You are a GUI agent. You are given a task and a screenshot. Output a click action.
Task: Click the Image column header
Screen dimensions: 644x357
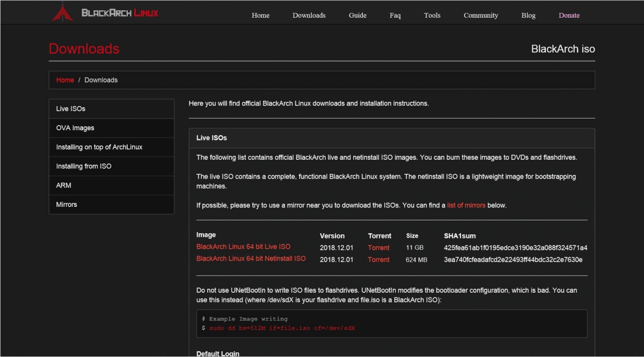coord(206,235)
